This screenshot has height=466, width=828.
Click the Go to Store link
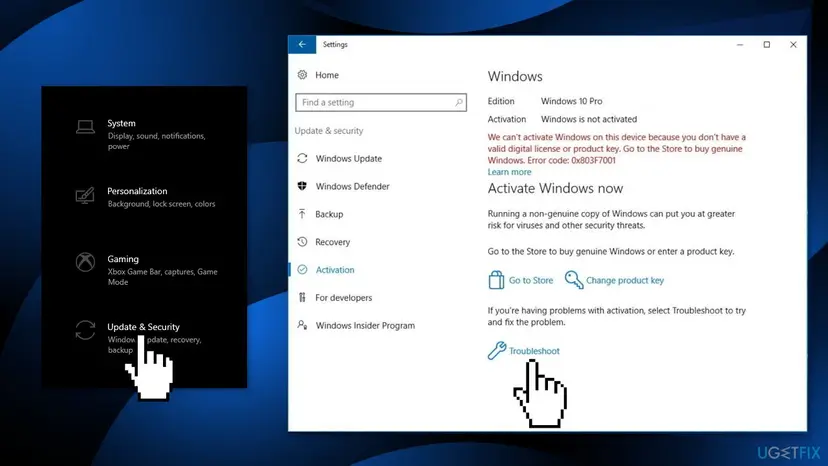pyautogui.click(x=531, y=280)
